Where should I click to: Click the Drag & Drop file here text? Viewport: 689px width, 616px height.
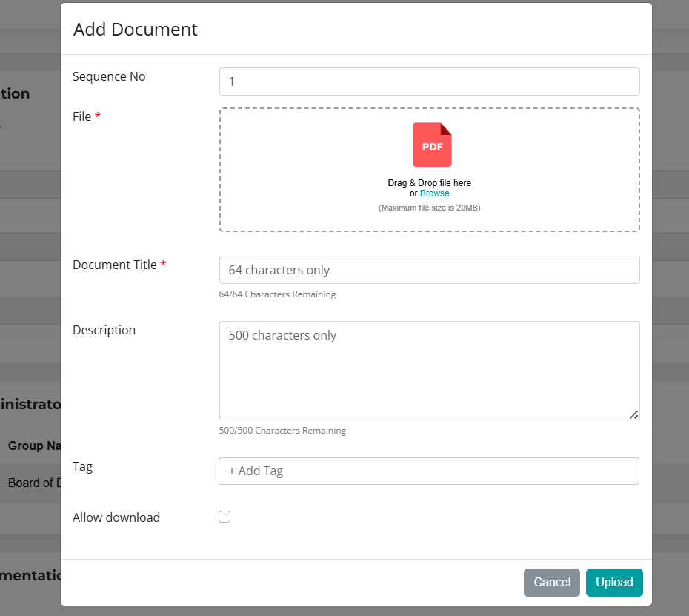point(429,183)
